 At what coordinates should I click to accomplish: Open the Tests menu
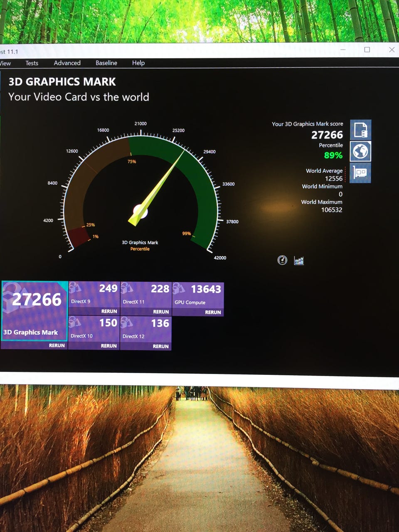[x=32, y=63]
